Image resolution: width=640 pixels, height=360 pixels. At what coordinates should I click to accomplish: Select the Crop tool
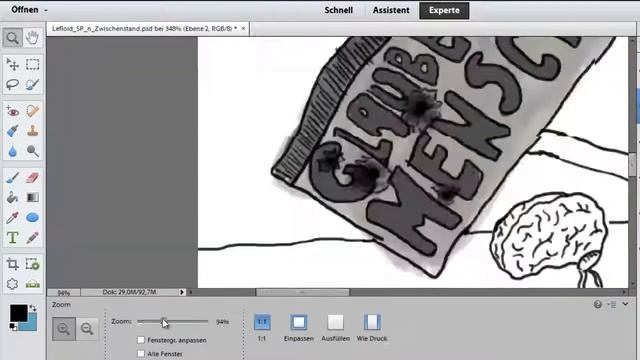(13, 264)
